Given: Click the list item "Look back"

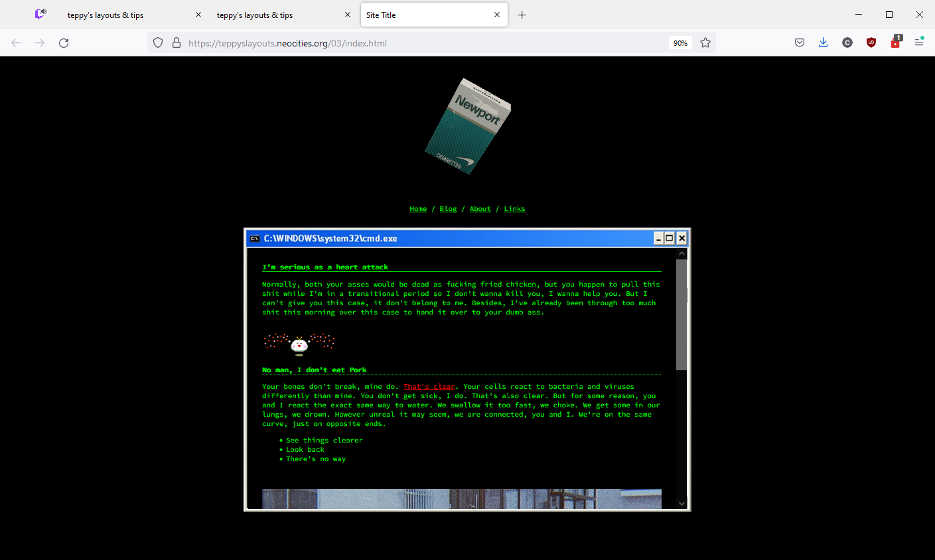Looking at the screenshot, I should (x=305, y=450).
